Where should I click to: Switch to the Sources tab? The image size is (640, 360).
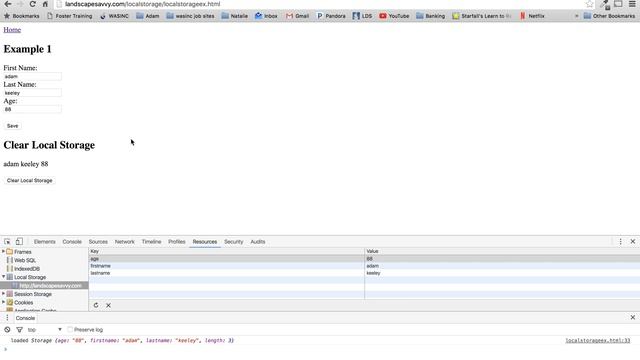(98, 242)
